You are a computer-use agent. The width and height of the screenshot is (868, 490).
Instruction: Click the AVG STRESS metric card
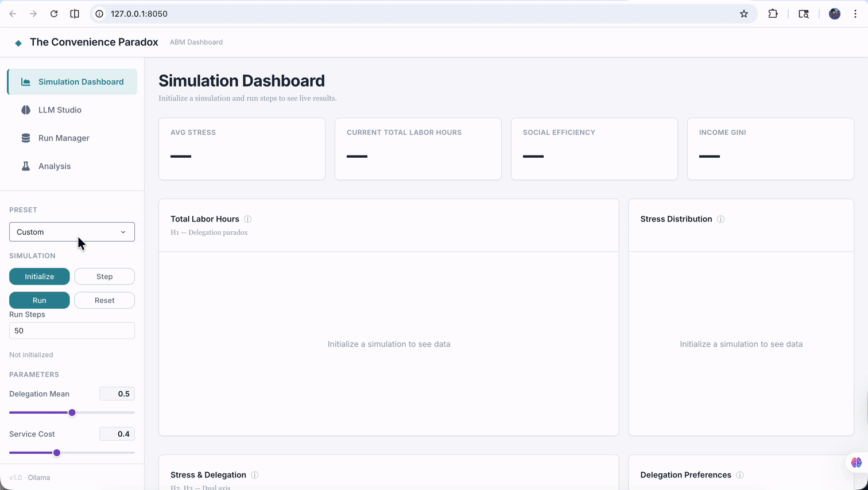pos(242,149)
